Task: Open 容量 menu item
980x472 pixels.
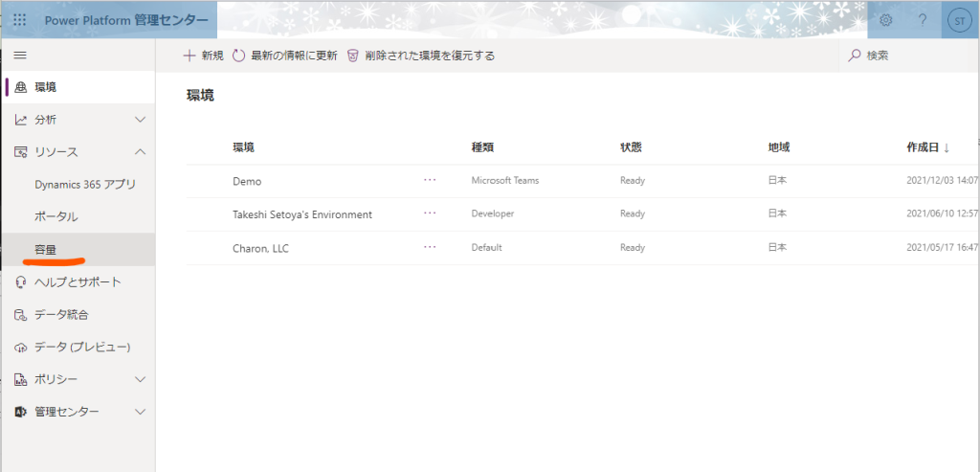Action: (78, 250)
